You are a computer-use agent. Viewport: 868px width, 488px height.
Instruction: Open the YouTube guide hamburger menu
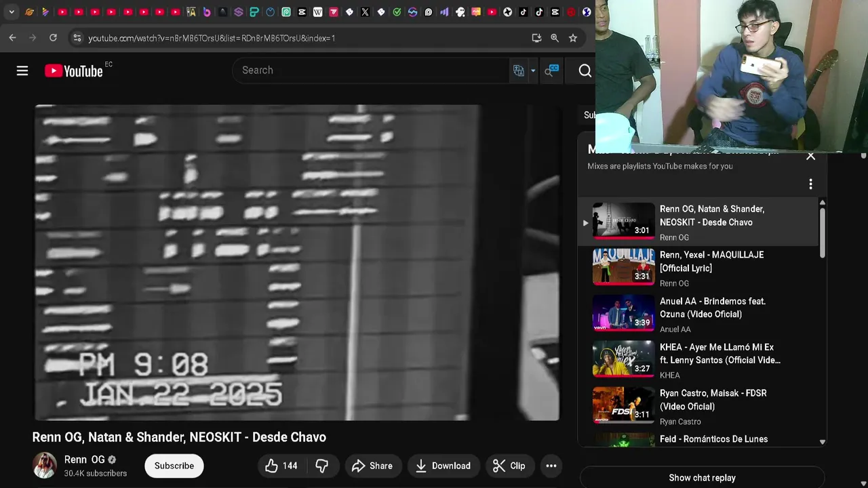click(x=22, y=70)
